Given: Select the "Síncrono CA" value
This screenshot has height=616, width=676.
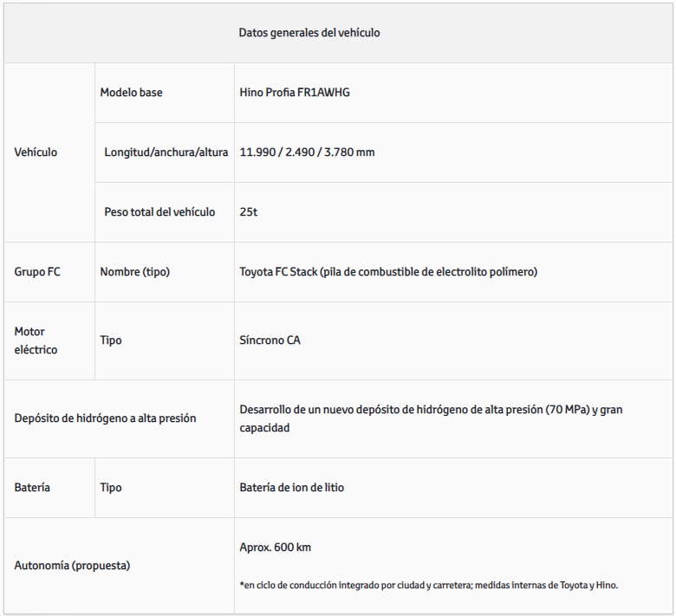Looking at the screenshot, I should (x=271, y=340).
